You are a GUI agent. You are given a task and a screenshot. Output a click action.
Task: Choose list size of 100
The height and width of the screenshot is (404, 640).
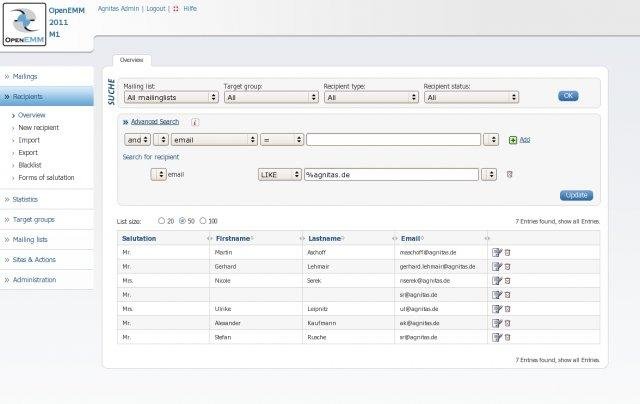coord(203,220)
